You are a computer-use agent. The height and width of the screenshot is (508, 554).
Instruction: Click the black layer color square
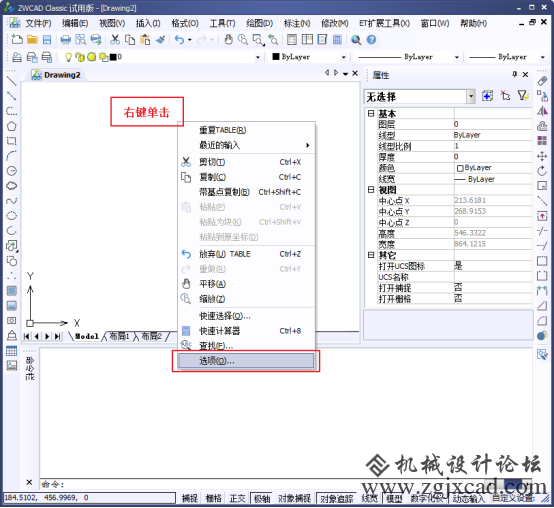pyautogui.click(x=113, y=57)
